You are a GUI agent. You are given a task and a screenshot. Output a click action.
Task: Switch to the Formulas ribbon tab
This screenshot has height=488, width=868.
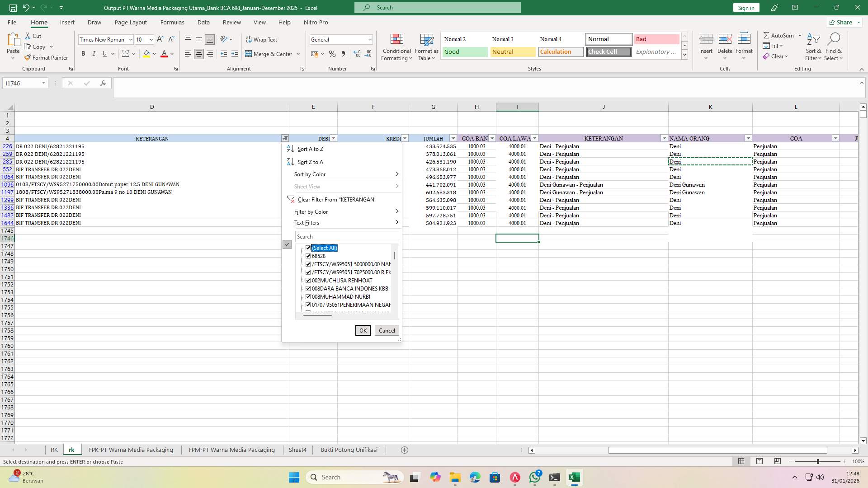click(x=172, y=22)
